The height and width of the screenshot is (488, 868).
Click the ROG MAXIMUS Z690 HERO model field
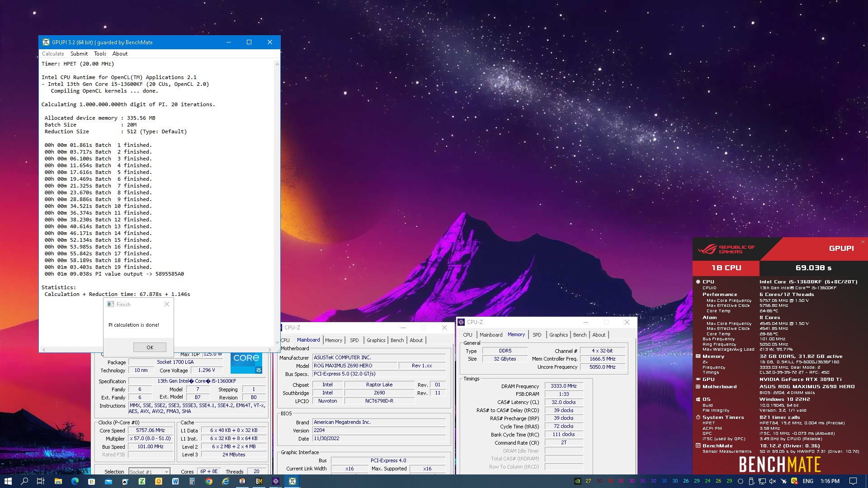[355, 366]
